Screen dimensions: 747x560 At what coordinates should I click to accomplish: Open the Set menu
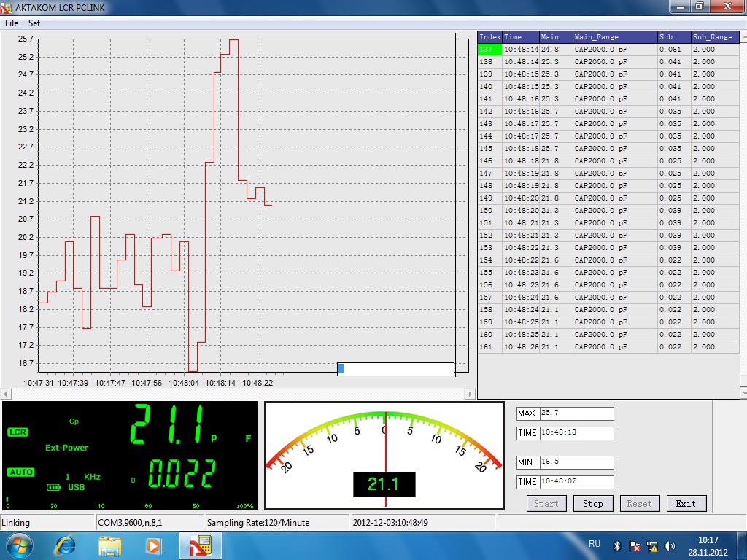(34, 23)
